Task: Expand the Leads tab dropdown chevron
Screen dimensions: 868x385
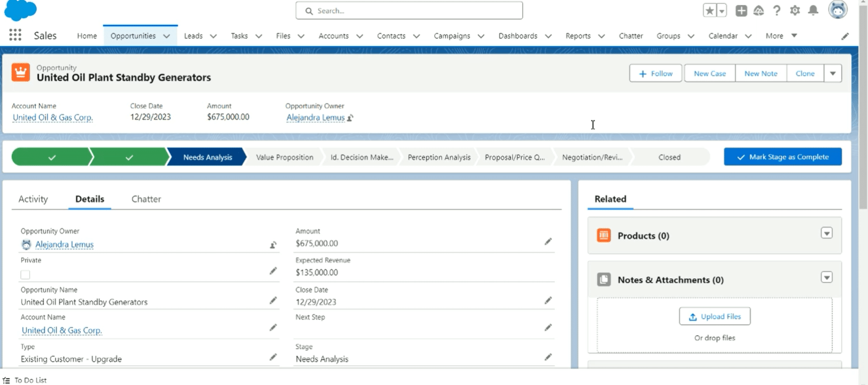Action: point(213,36)
